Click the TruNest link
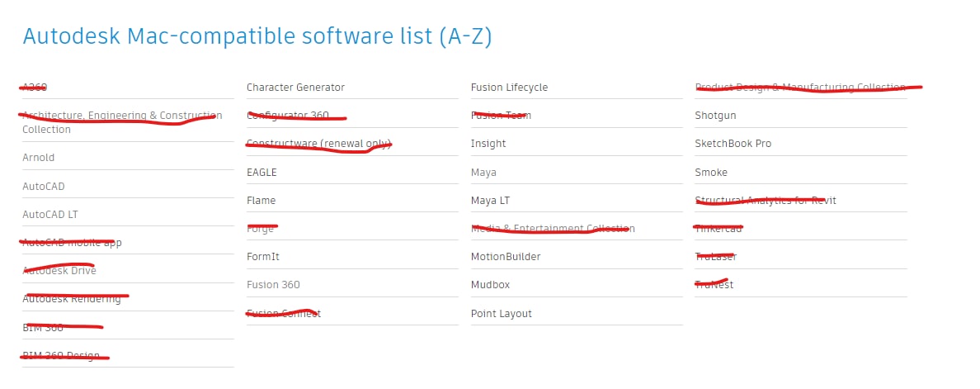 [714, 285]
